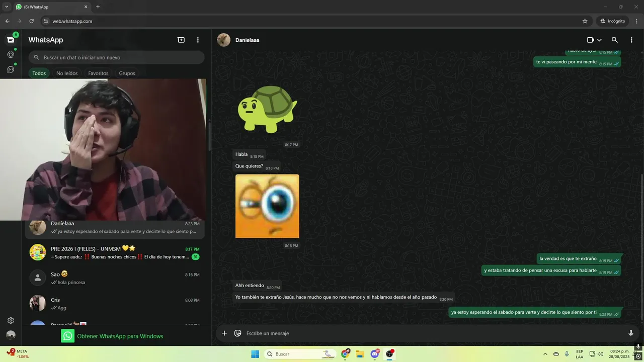The image size is (644, 362).
Task: Click message 'Que quieres?'
Action: (x=257, y=166)
